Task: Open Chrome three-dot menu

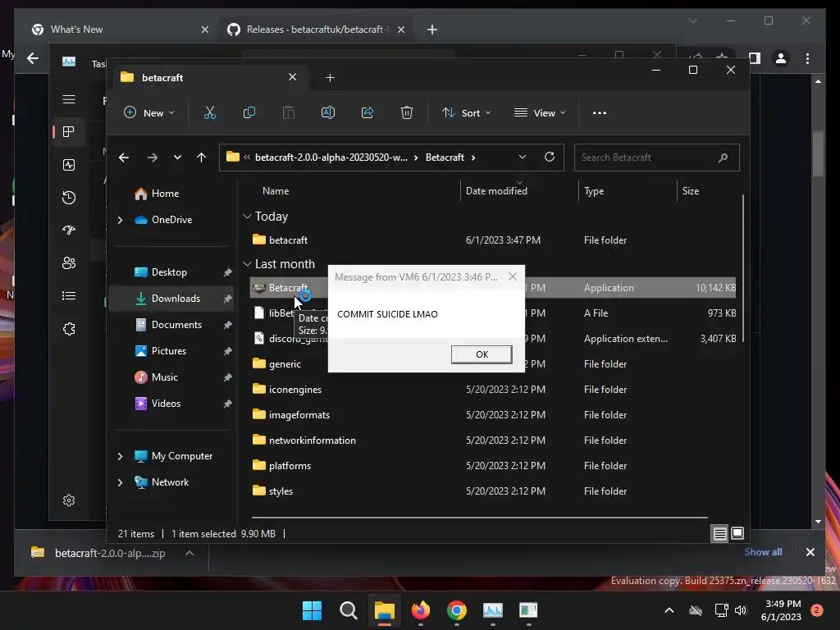Action: pyautogui.click(x=807, y=58)
